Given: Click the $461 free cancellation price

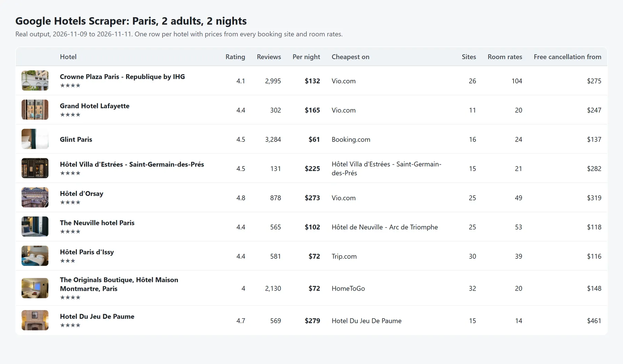Looking at the screenshot, I should 594,321.
